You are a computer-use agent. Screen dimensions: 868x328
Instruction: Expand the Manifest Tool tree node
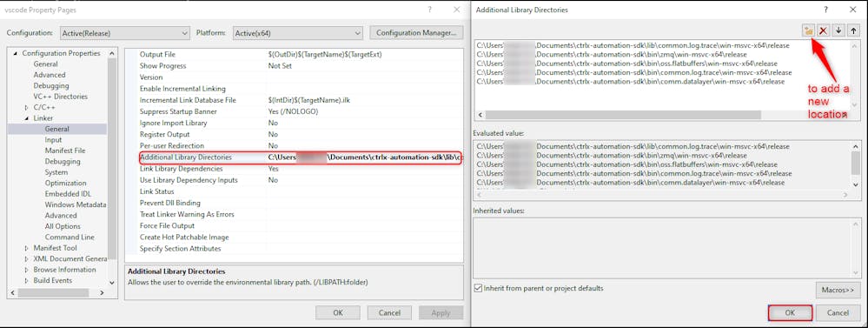[x=27, y=248]
